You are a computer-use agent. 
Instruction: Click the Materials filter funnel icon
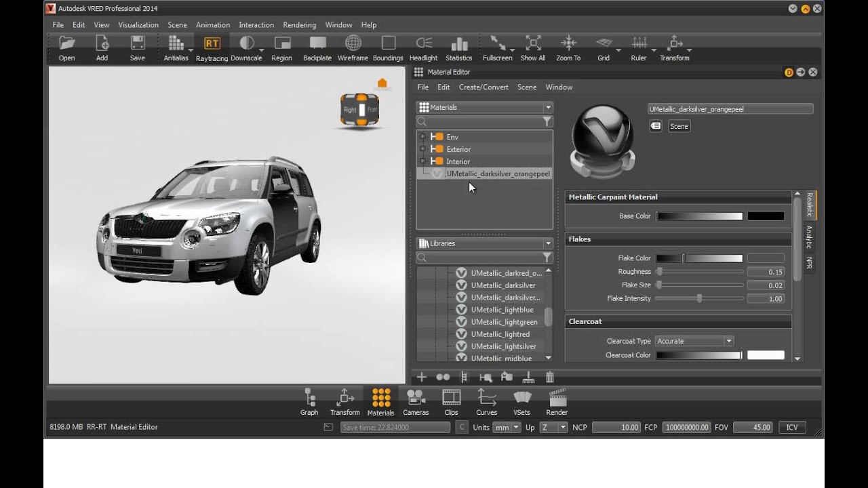point(547,121)
